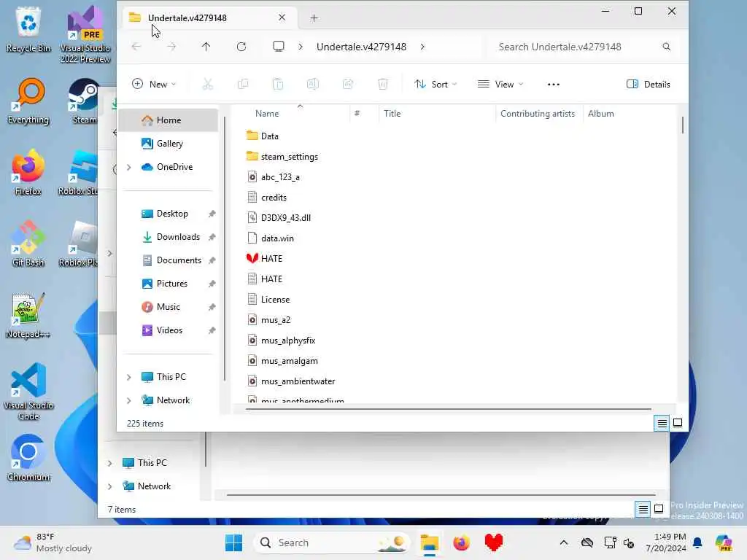Select the Data folder
The width and height of the screenshot is (747, 560).
click(x=262, y=136)
